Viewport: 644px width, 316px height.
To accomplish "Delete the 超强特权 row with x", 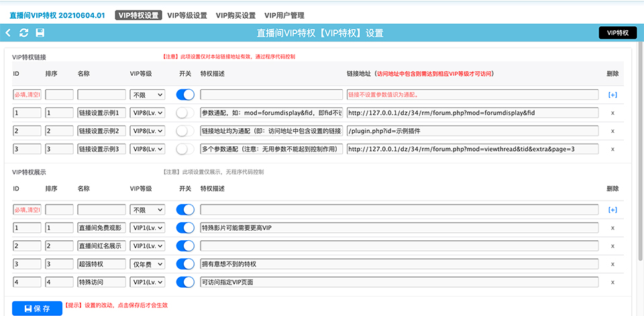I will tap(612, 264).
